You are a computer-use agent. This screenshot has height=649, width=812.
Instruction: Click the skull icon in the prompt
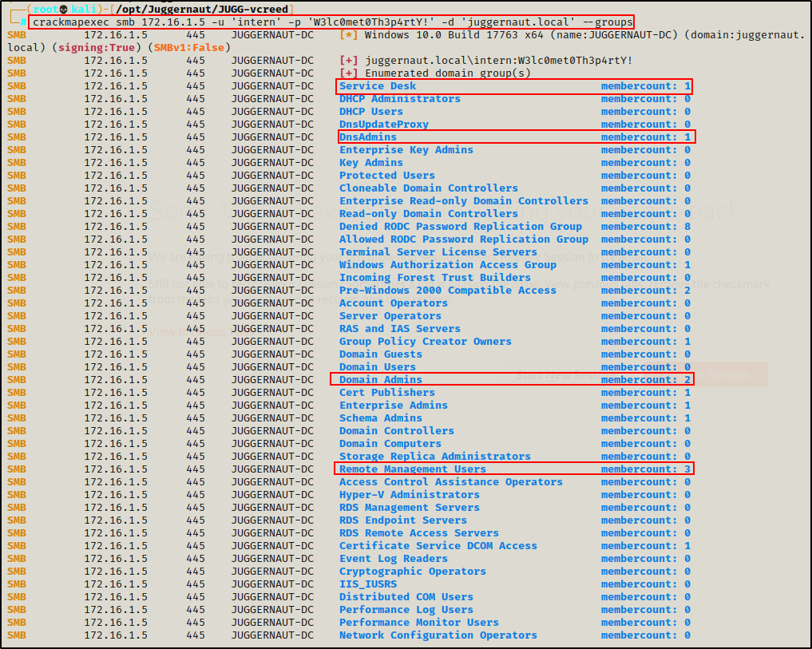click(x=64, y=9)
